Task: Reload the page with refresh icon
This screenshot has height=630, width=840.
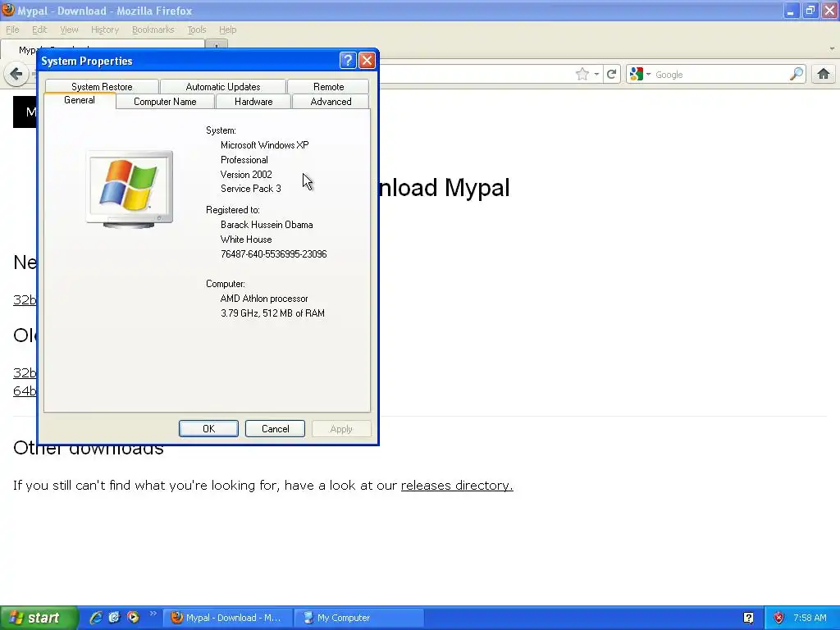Action: pyautogui.click(x=611, y=75)
